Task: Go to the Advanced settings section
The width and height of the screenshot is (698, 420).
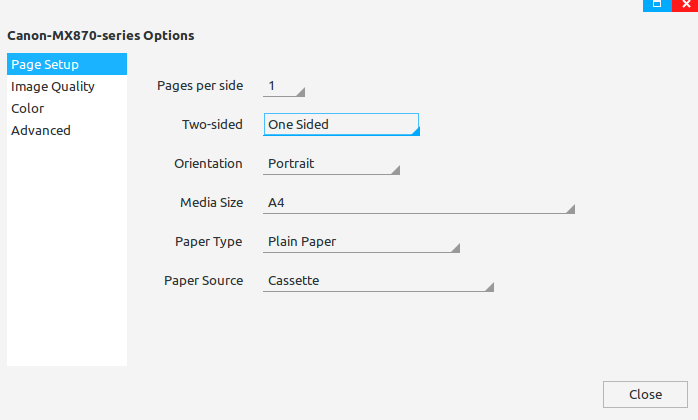Action: (x=41, y=130)
